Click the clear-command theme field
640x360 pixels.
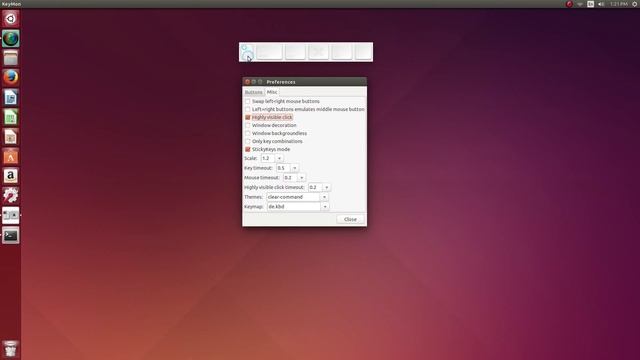(293, 197)
